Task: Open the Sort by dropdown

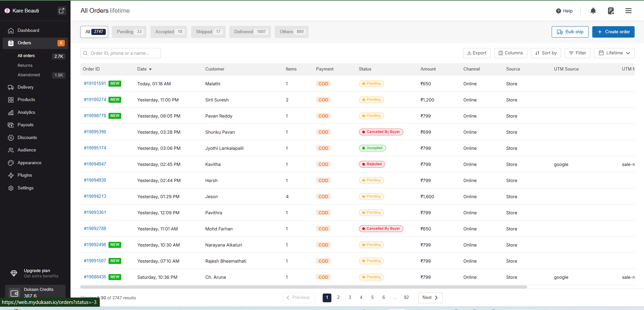Action: [x=546, y=53]
